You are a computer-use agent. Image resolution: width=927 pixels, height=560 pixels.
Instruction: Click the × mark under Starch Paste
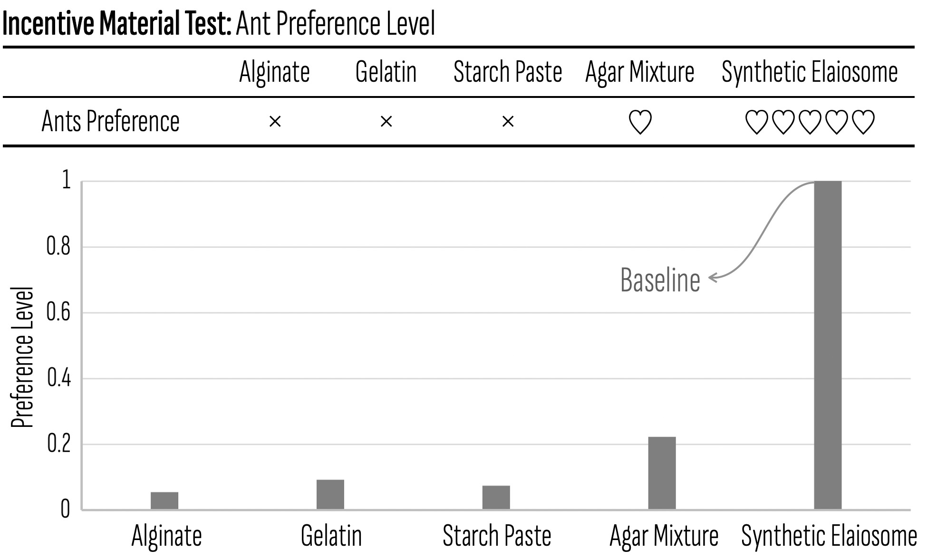[508, 122]
